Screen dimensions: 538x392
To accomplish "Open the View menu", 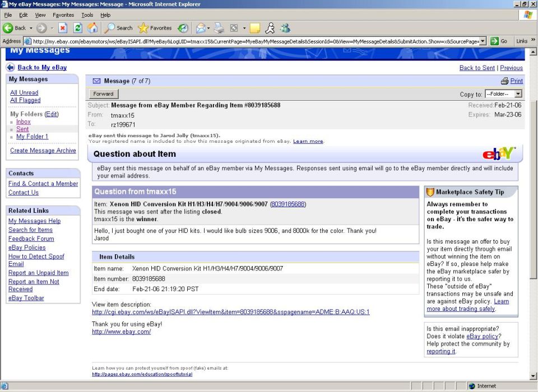I will tap(40, 15).
